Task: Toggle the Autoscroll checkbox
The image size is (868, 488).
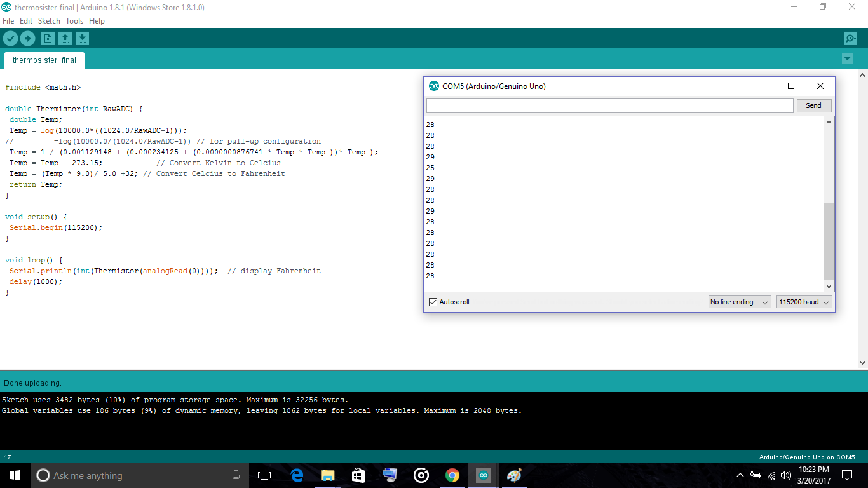Action: (433, 302)
